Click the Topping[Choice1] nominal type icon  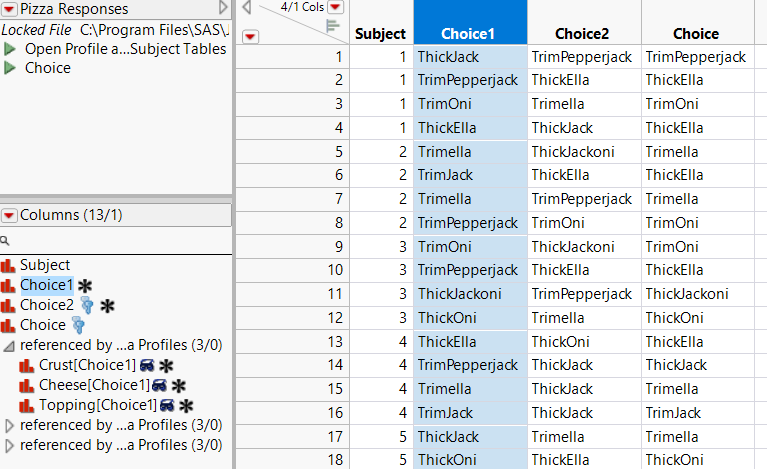click(x=26, y=406)
